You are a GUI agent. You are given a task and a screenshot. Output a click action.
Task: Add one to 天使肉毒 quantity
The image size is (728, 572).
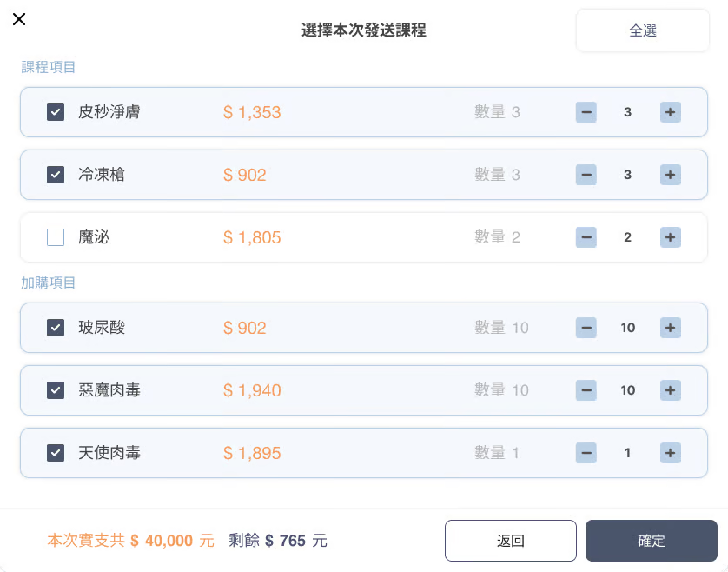(x=670, y=453)
